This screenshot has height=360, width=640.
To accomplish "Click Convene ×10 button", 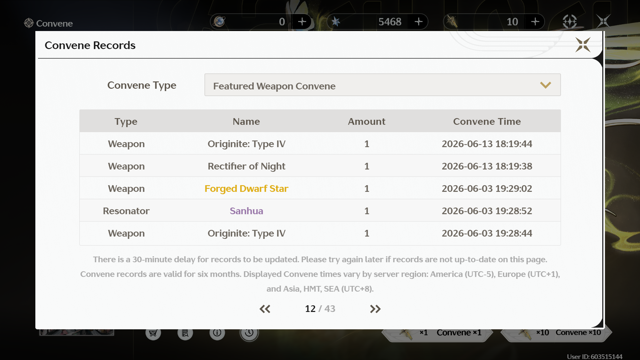I will coord(556,333).
